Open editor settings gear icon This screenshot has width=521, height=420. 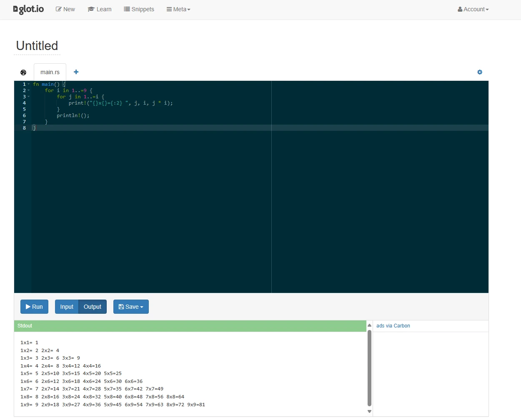(480, 72)
